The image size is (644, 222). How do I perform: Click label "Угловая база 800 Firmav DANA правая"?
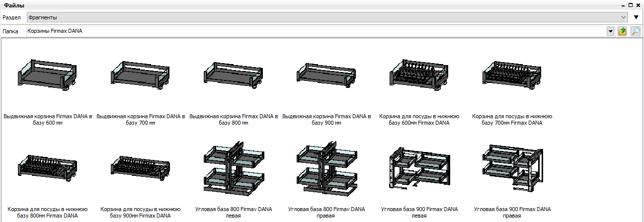tap(326, 213)
